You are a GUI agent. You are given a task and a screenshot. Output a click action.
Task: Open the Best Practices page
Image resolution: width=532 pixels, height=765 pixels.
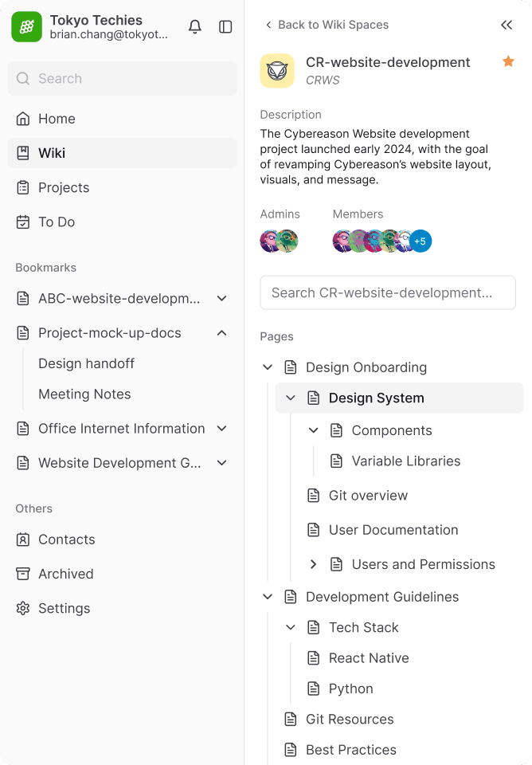coord(351,750)
